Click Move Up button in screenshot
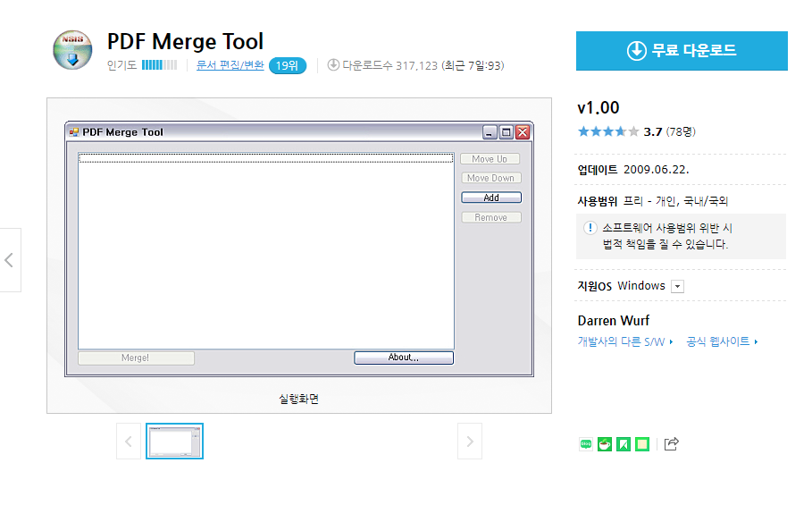This screenshot has height=505, width=812. coord(490,159)
